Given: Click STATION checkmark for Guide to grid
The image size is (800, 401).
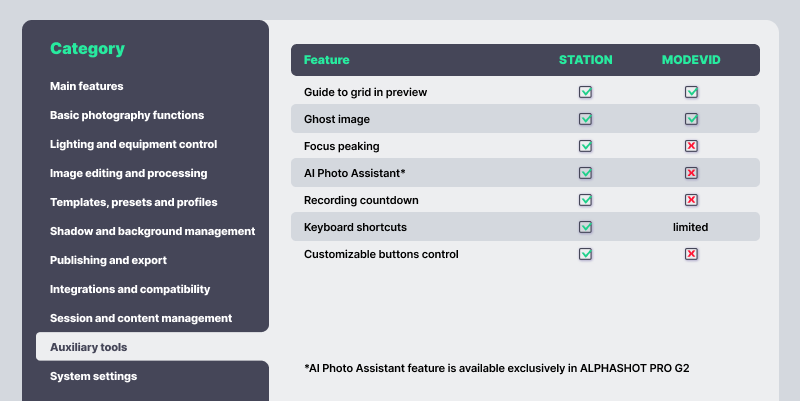Looking at the screenshot, I should tap(585, 92).
